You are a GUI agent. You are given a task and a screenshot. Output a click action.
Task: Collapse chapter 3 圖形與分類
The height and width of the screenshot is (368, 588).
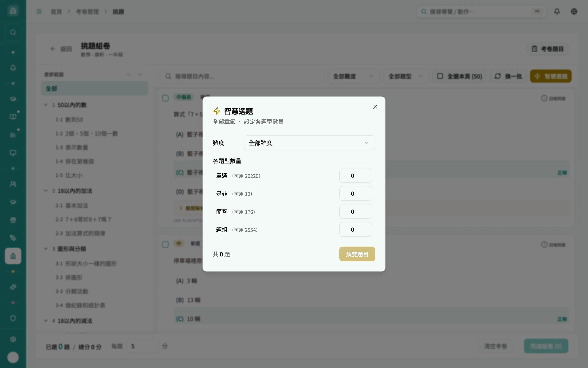click(46, 249)
